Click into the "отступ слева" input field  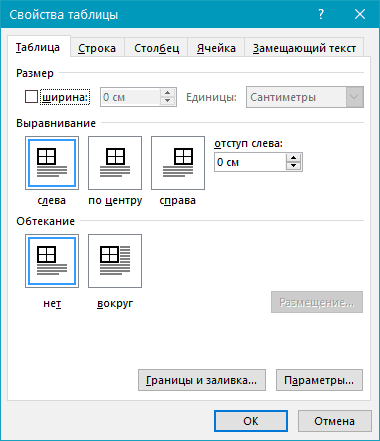[x=250, y=162]
